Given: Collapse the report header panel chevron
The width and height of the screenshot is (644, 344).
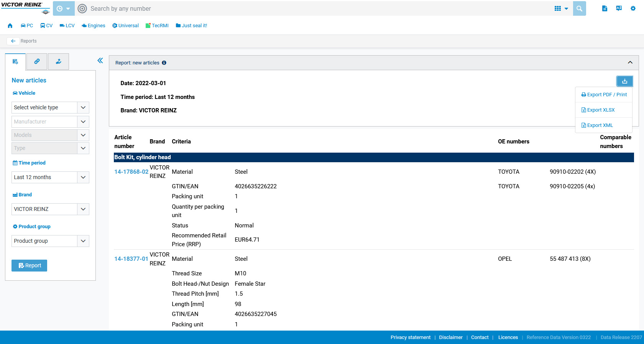Looking at the screenshot, I should pos(630,63).
